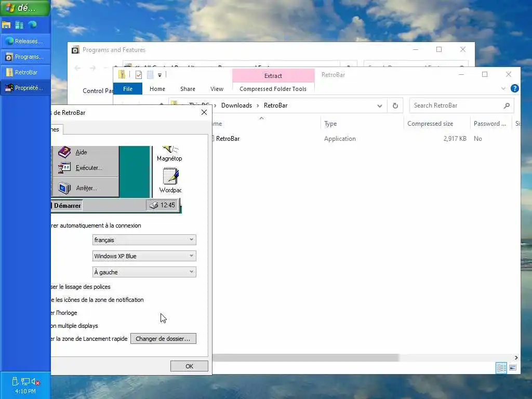Open the Windows XP Blue theme dropdown
The height and width of the screenshot is (399, 532).
pyautogui.click(x=144, y=256)
